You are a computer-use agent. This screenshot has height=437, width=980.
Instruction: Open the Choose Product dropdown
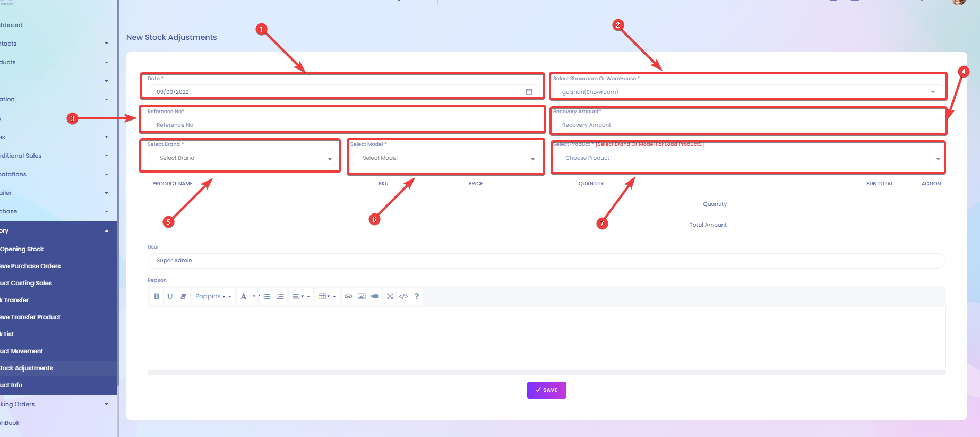point(749,158)
